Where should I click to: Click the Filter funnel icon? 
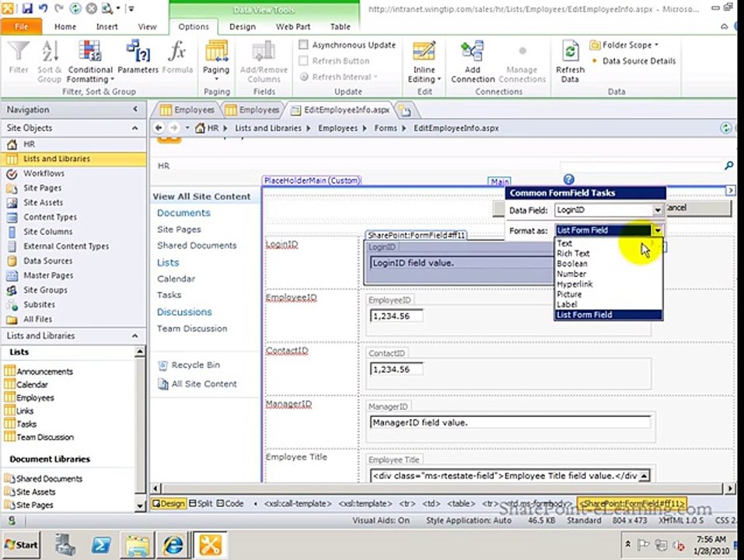19,51
